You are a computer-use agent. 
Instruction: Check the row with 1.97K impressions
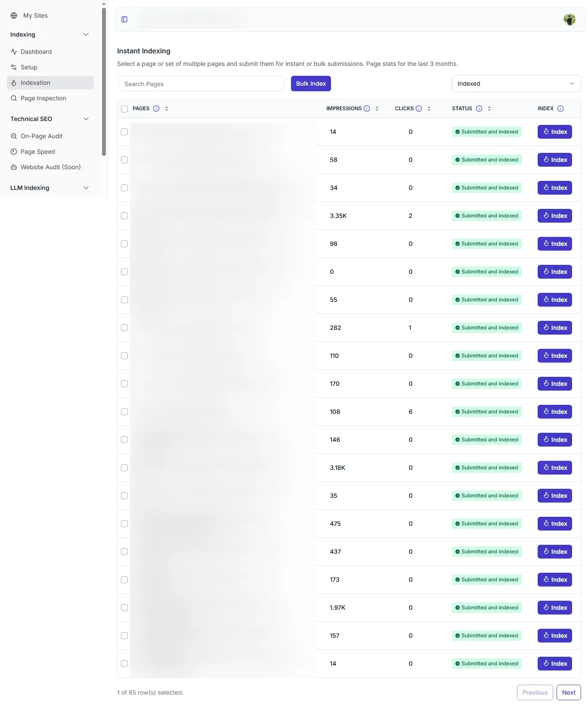[x=124, y=608]
